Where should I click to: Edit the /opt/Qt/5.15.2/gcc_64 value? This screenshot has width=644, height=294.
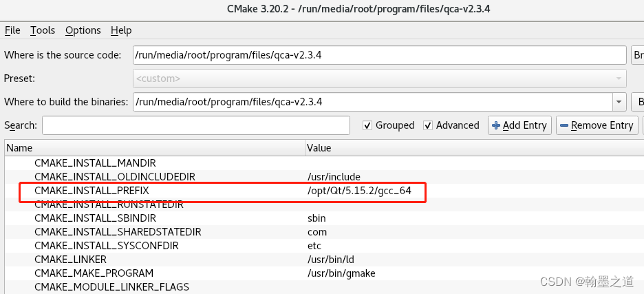click(x=359, y=191)
